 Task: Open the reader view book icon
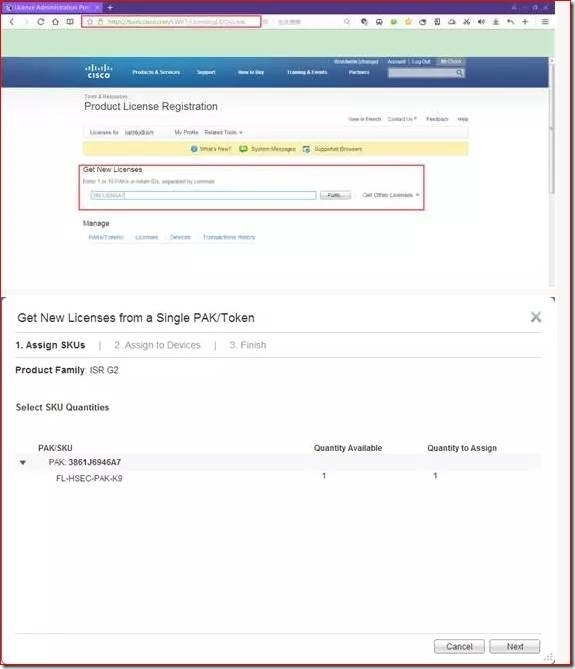(x=70, y=21)
